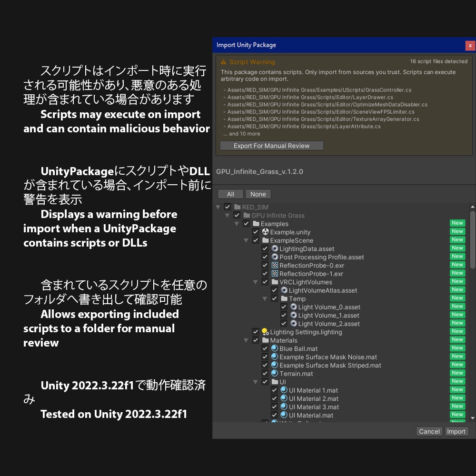This screenshot has width=476, height=476.
Task: Collapse the VRCLightVolumes folder node
Action: (256, 282)
